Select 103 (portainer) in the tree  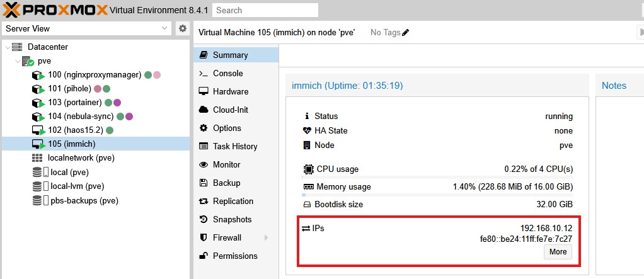(x=96, y=103)
